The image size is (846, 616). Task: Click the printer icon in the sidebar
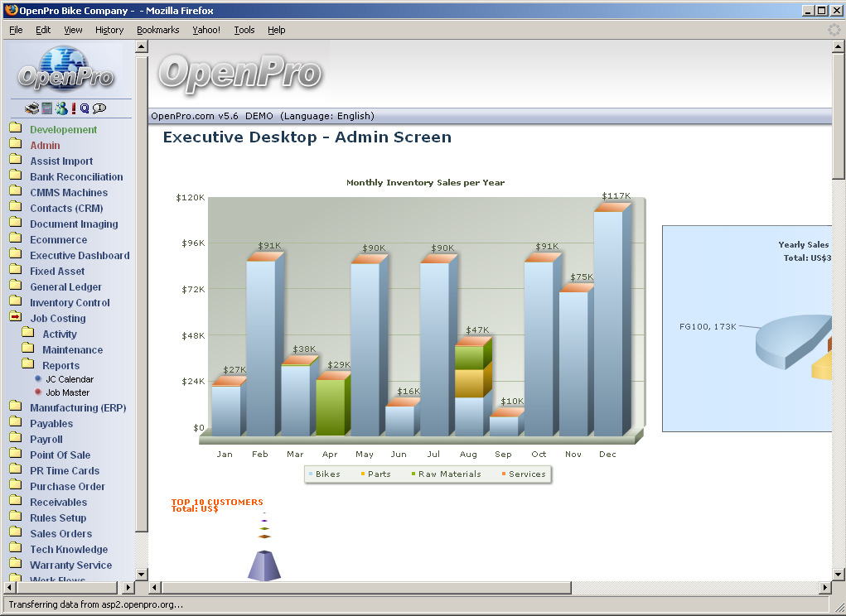[31, 108]
